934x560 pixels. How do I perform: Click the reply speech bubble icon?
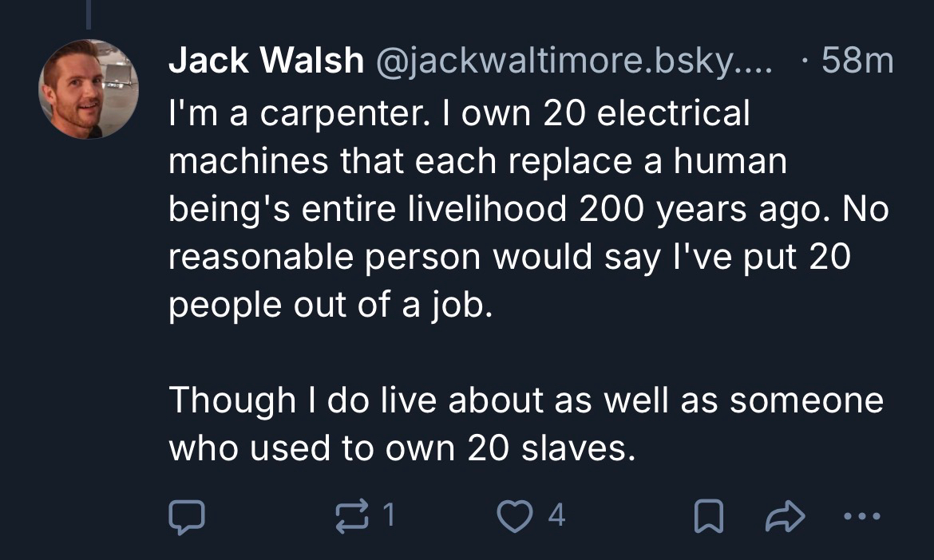(x=186, y=516)
